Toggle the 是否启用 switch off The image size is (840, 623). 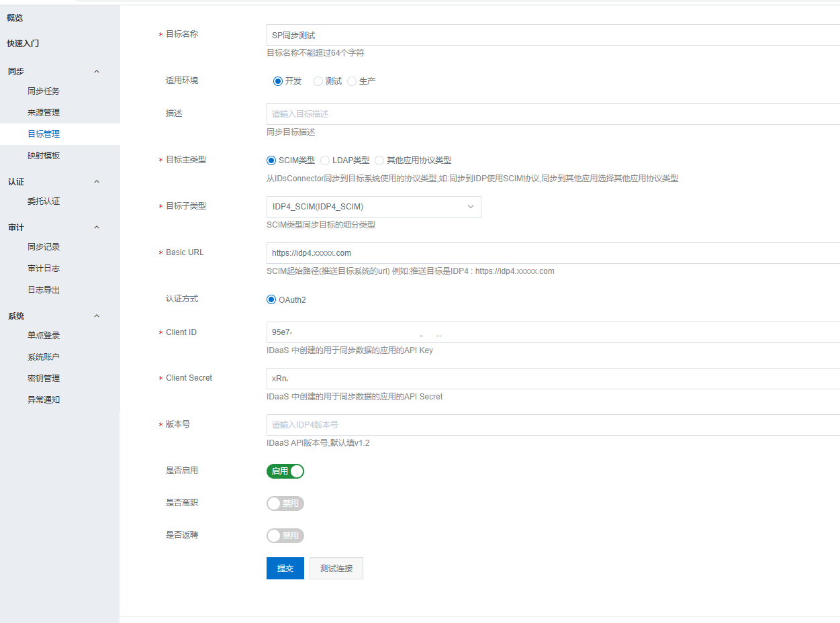[285, 471]
